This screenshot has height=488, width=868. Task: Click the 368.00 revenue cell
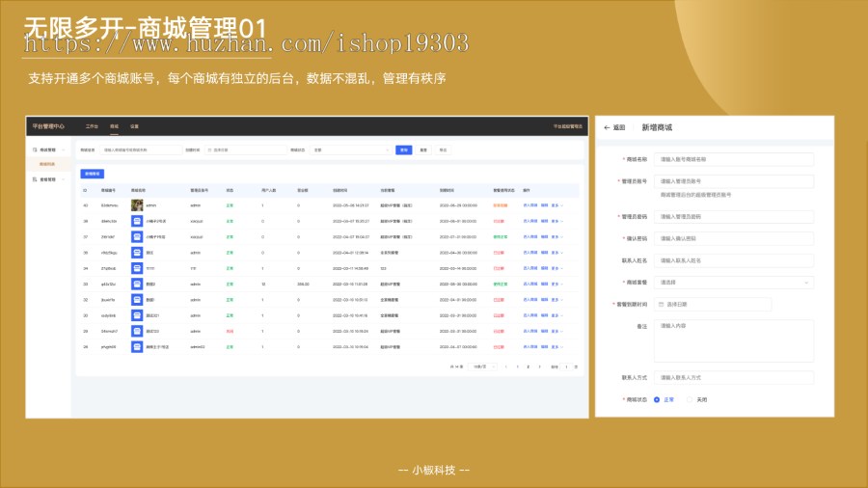click(303, 284)
